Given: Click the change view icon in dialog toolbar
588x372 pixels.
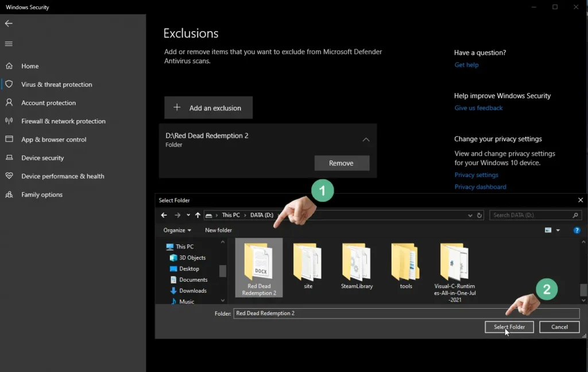Looking at the screenshot, I should [x=548, y=230].
